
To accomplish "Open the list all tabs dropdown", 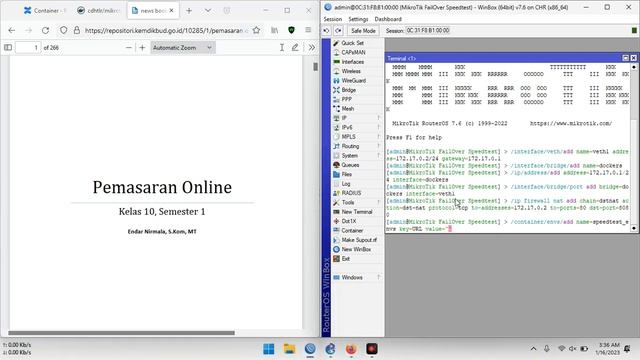I will pos(208,11).
